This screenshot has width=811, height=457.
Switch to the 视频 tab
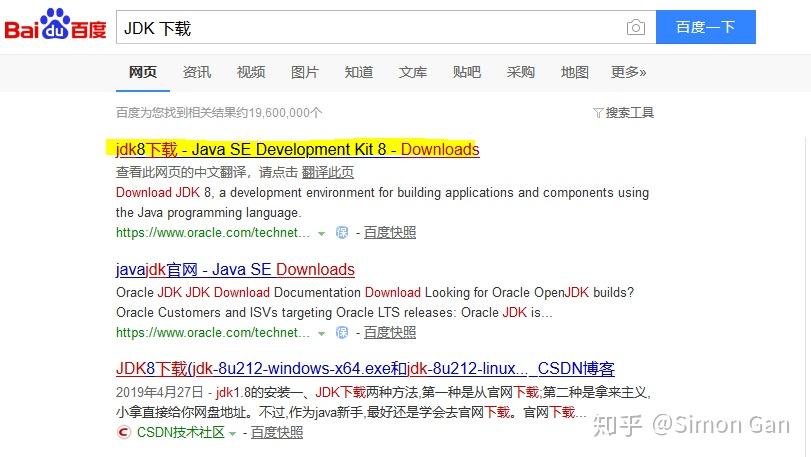coord(251,72)
